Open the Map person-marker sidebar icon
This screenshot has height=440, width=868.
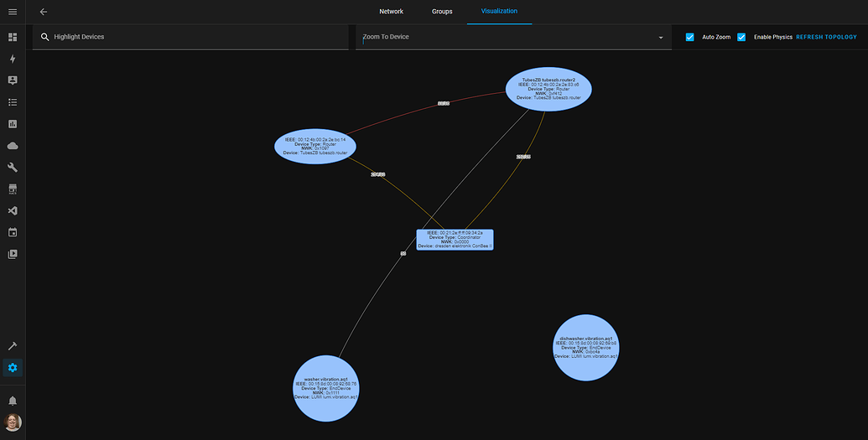pyautogui.click(x=13, y=80)
